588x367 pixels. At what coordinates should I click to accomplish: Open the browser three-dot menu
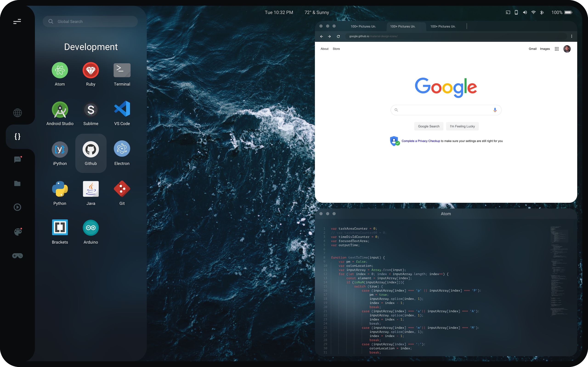(571, 36)
